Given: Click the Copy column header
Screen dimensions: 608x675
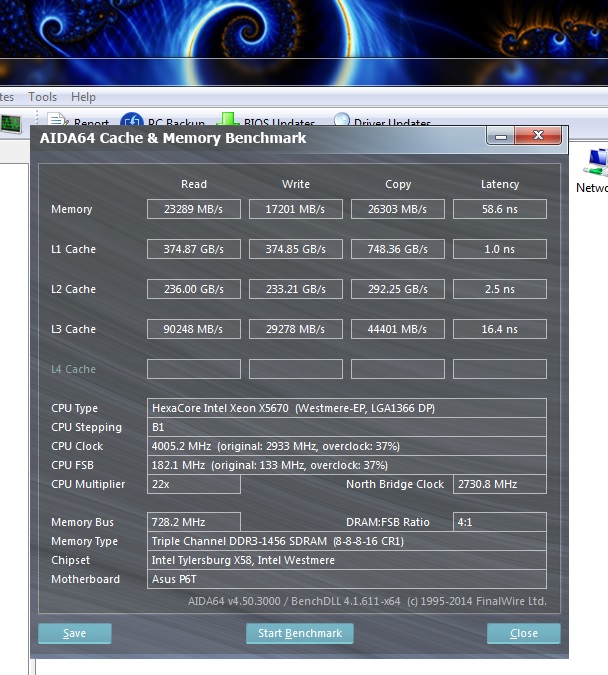Looking at the screenshot, I should (398, 185).
